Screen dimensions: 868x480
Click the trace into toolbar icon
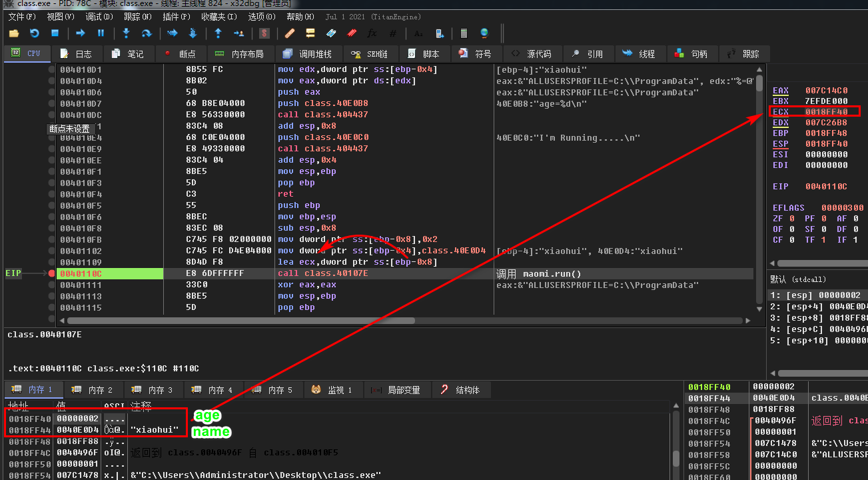coord(173,33)
